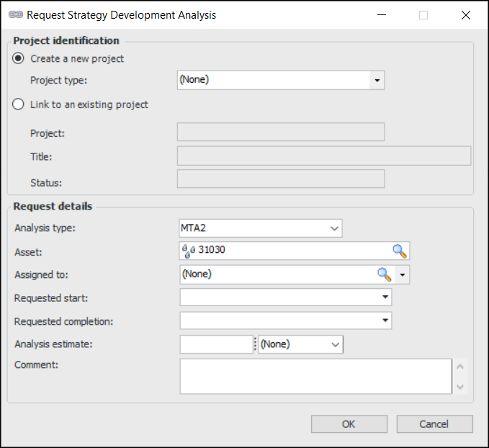This screenshot has width=489, height=448.
Task: Click the OK button
Action: pos(349,424)
